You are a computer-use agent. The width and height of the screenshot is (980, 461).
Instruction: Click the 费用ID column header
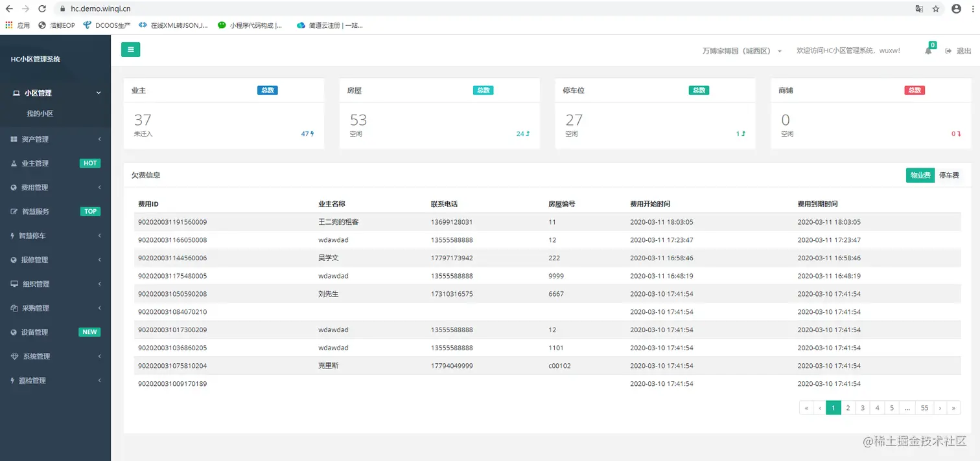pos(150,204)
